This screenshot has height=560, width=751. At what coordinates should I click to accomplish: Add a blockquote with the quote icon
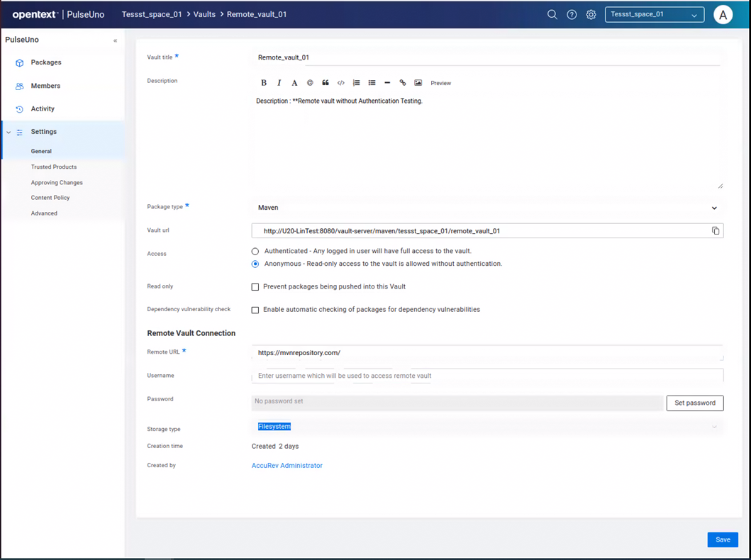(326, 83)
